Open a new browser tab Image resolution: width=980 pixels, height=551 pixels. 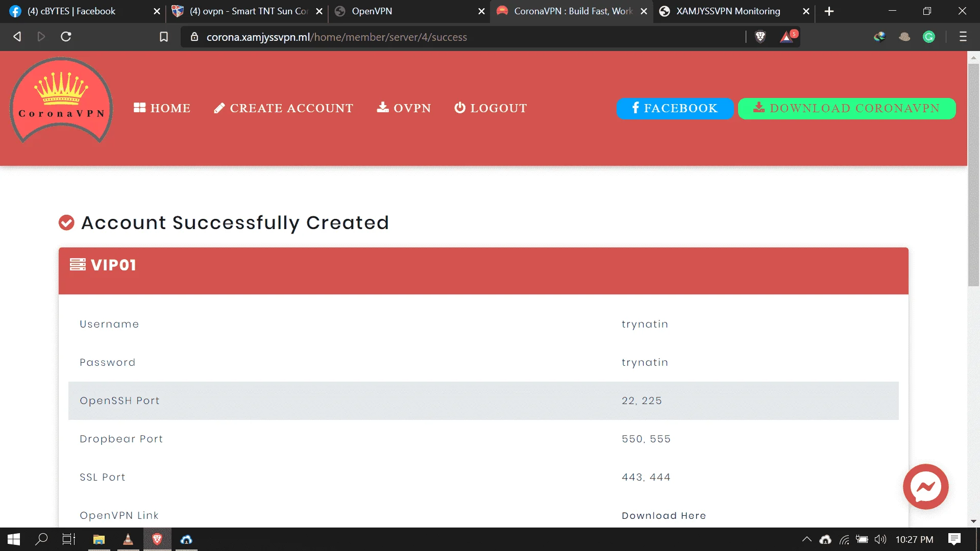829,11
